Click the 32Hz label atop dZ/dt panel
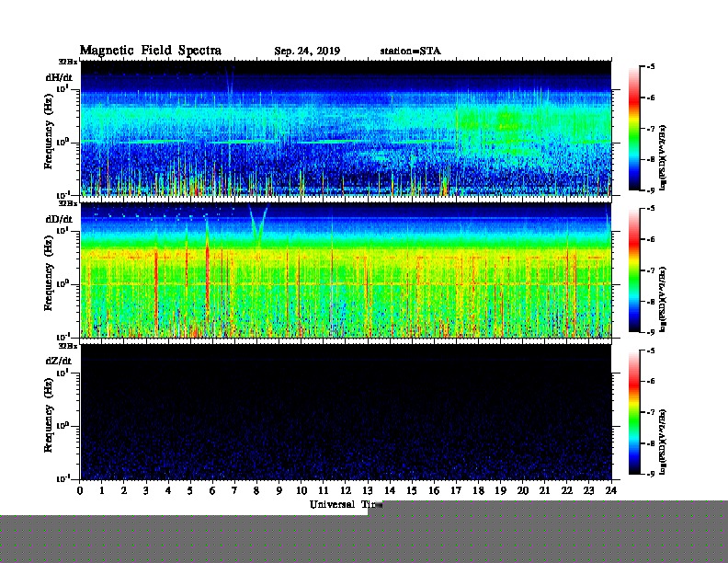Image resolution: width=728 pixels, height=563 pixels. click(x=68, y=346)
